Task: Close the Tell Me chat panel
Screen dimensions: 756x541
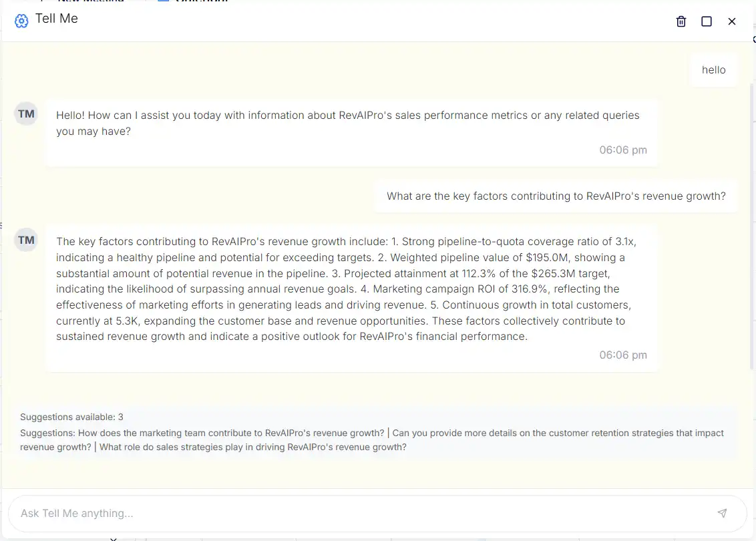Action: pos(732,21)
